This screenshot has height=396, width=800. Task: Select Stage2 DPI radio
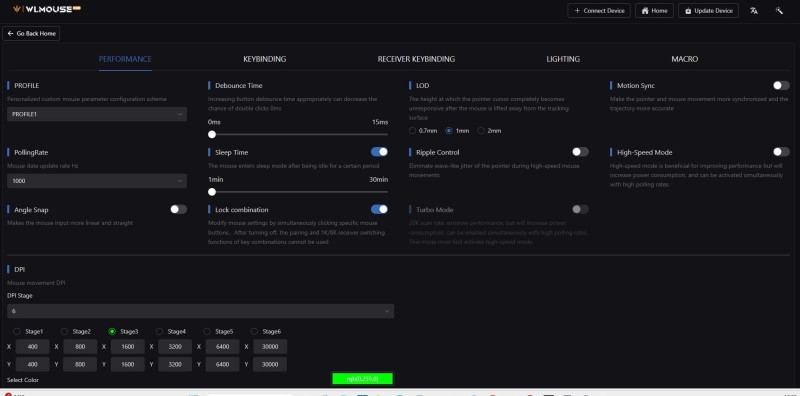(64, 332)
